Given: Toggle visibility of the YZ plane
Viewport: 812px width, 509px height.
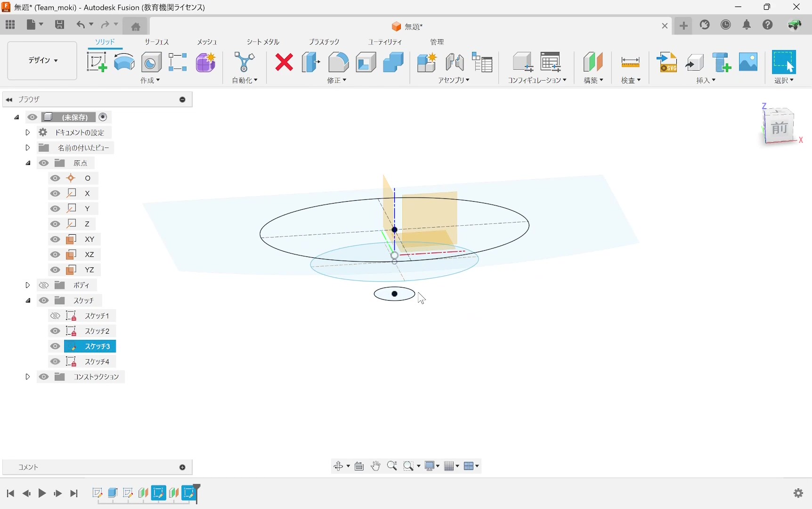Looking at the screenshot, I should (x=55, y=270).
